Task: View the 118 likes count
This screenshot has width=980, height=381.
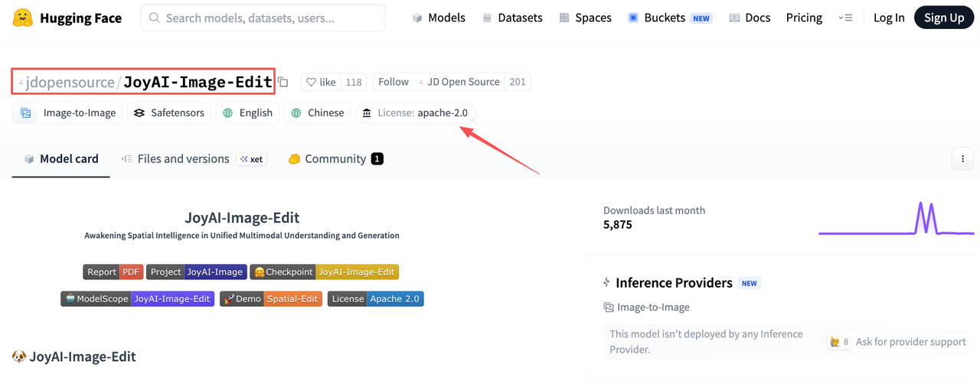Action: (x=353, y=82)
